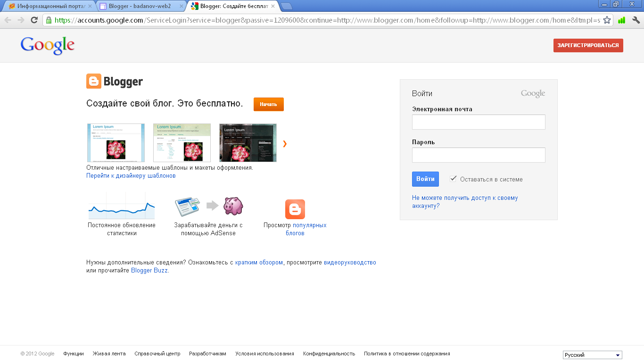This screenshot has height=362, width=644.
Task: Click the browser Back arrow
Action: coord(8,20)
